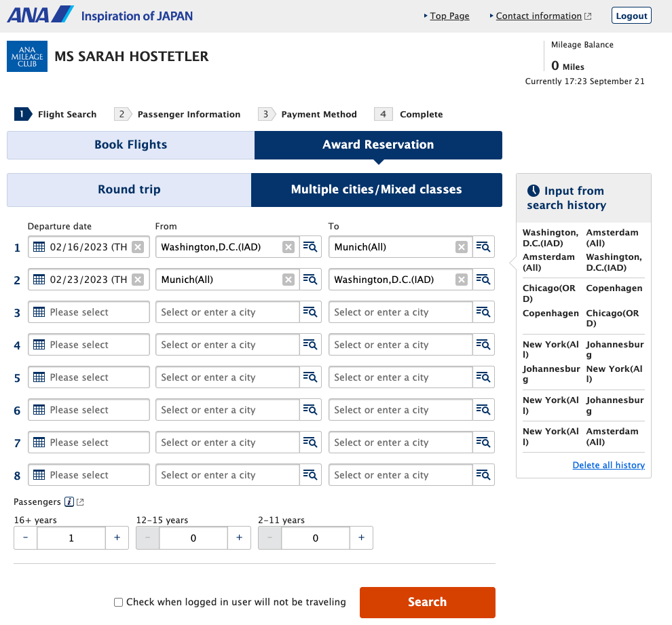Select New York(All) to Amsterdam(All) history entry
Image resolution: width=672 pixels, height=625 pixels.
[x=583, y=436]
